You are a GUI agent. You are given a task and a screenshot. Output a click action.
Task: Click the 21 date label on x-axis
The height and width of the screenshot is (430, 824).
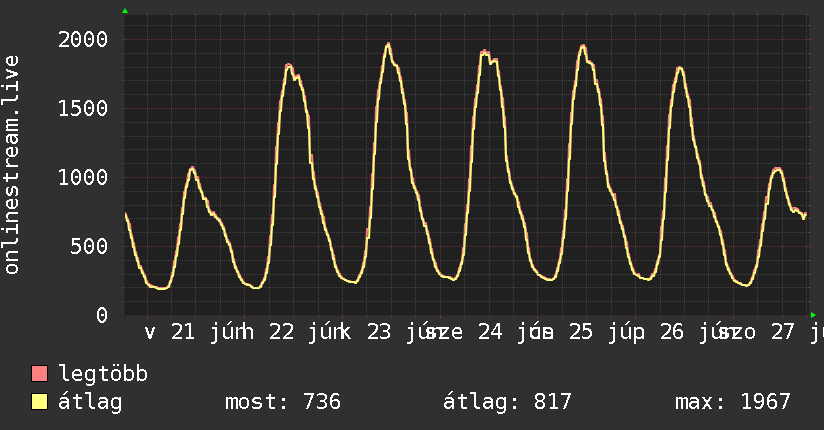coord(182,332)
